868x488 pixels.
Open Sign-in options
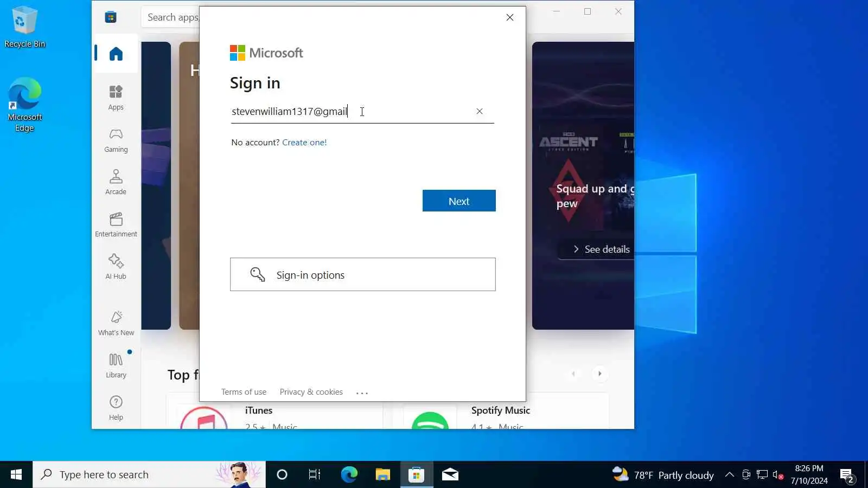[362, 274]
